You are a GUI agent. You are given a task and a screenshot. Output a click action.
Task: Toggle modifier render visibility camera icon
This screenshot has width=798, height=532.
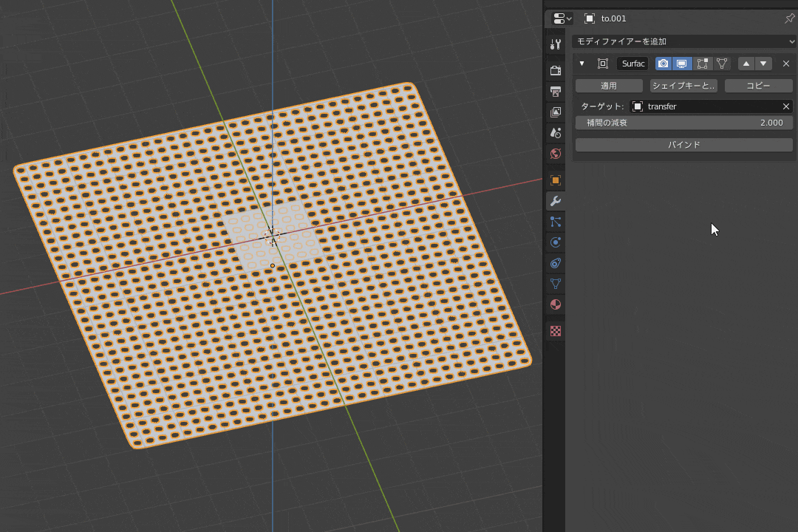(x=663, y=64)
